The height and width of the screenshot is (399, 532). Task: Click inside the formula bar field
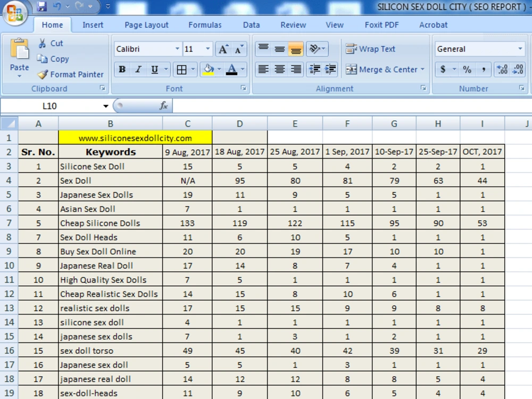pyautogui.click(x=352, y=106)
